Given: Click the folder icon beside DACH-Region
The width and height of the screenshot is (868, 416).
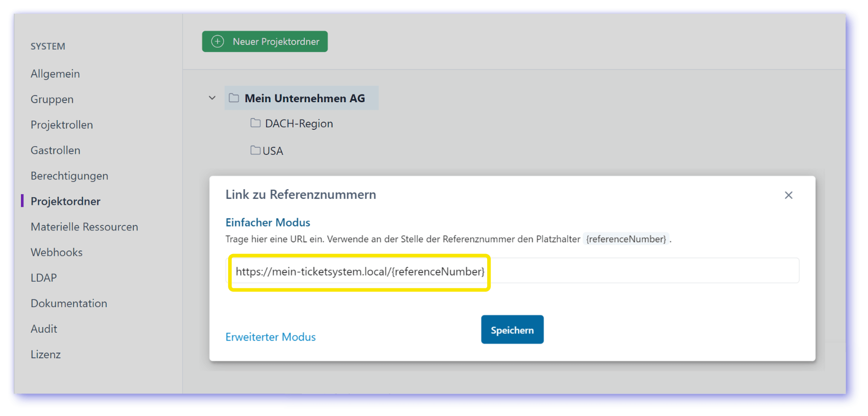Looking at the screenshot, I should 255,123.
